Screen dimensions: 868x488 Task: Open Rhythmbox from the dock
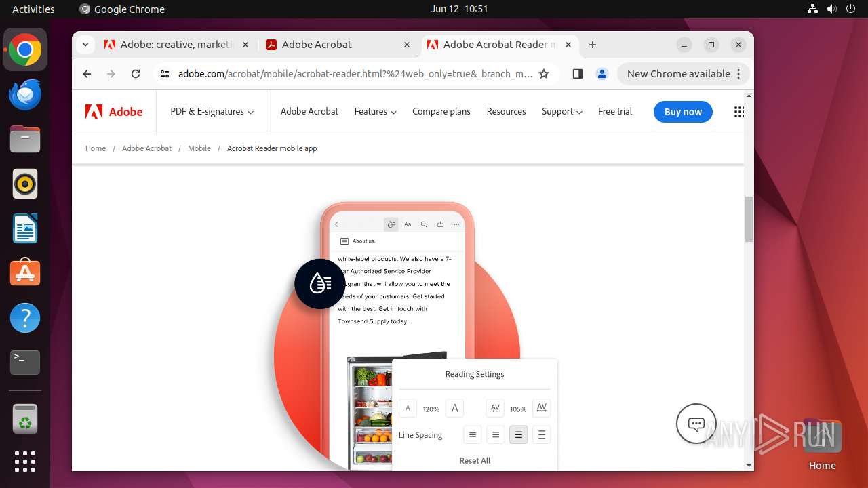(25, 184)
